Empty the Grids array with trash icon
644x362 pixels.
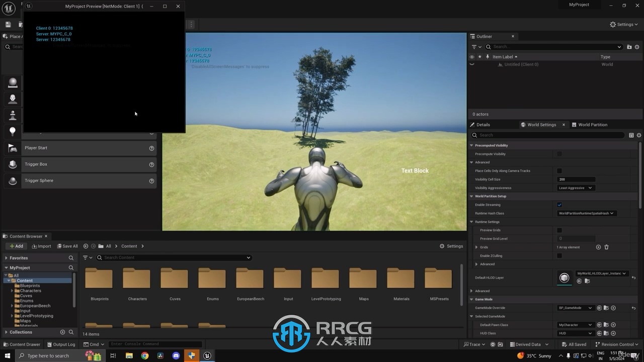606,247
